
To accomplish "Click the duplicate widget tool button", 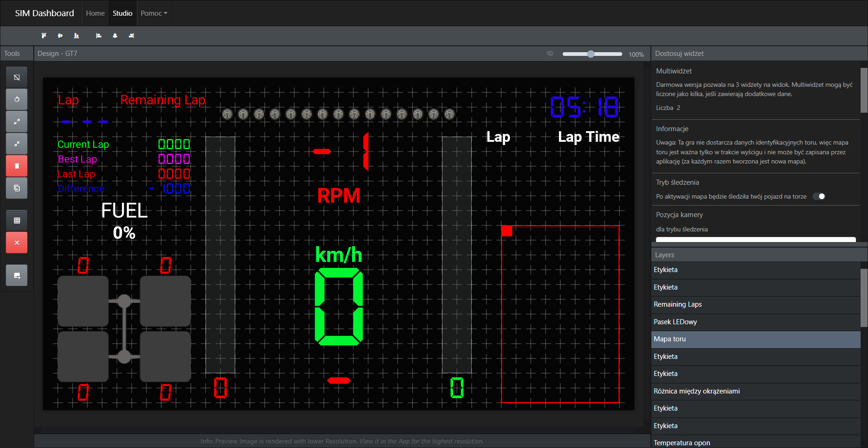I will pyautogui.click(x=17, y=188).
